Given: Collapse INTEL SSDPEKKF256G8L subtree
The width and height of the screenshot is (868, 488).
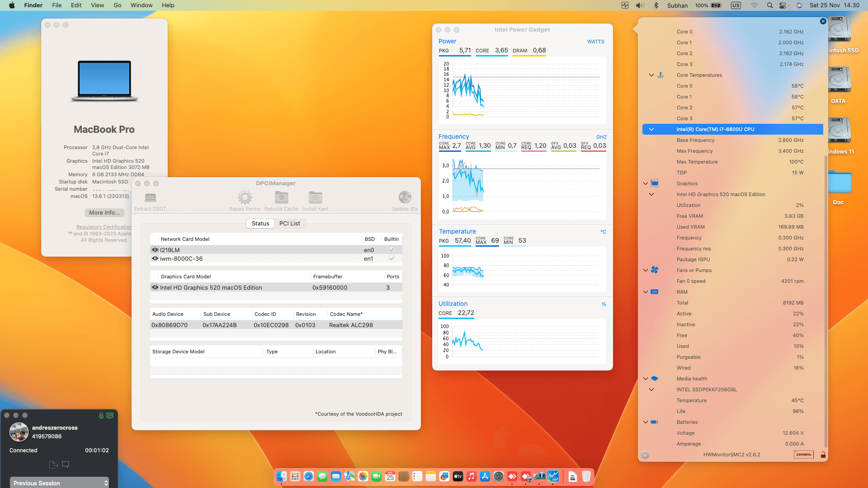Looking at the screenshot, I should 651,389.
